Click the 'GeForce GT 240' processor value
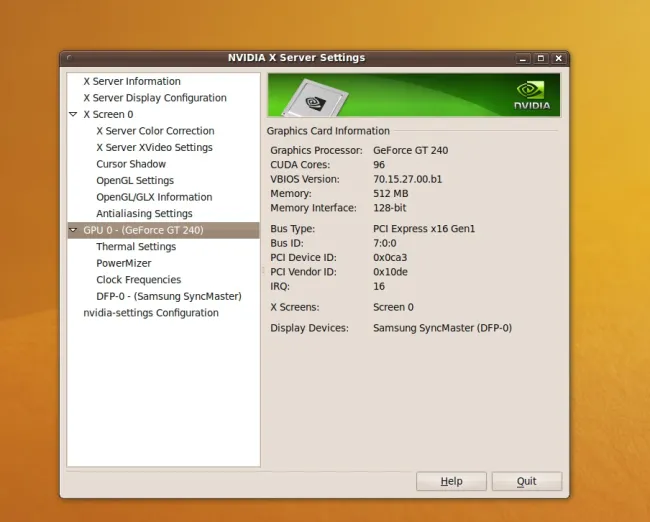 coord(410,151)
